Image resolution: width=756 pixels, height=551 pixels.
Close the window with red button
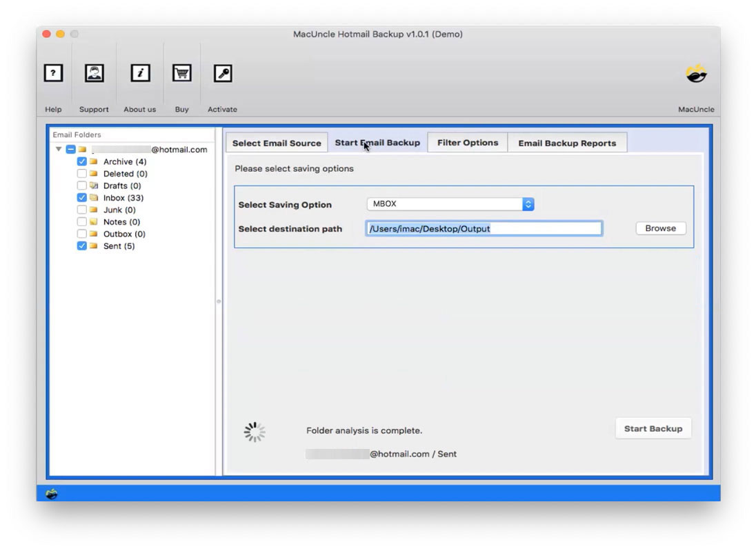pyautogui.click(x=46, y=34)
